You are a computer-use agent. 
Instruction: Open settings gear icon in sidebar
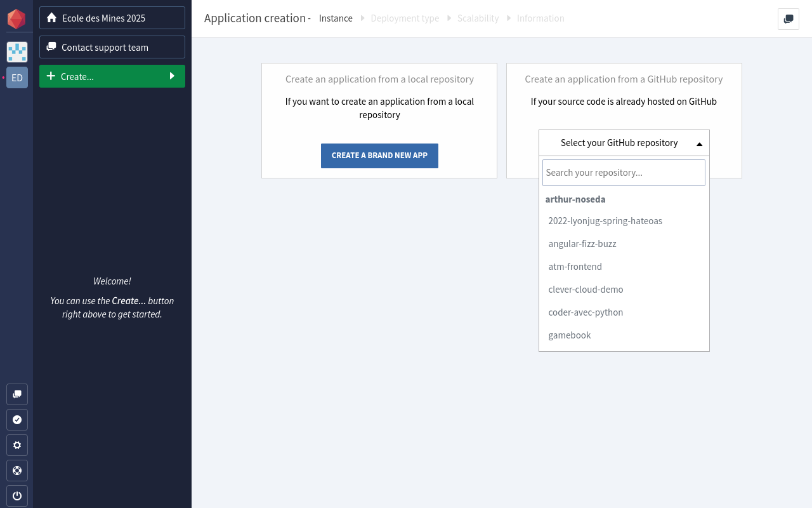coord(17,445)
